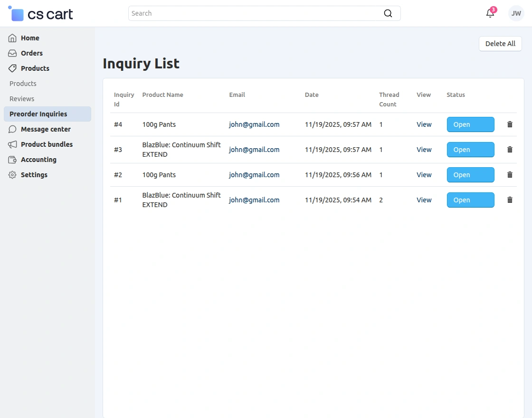This screenshot has width=532, height=418.
Task: Click the cs cart logo
Action: 40,14
